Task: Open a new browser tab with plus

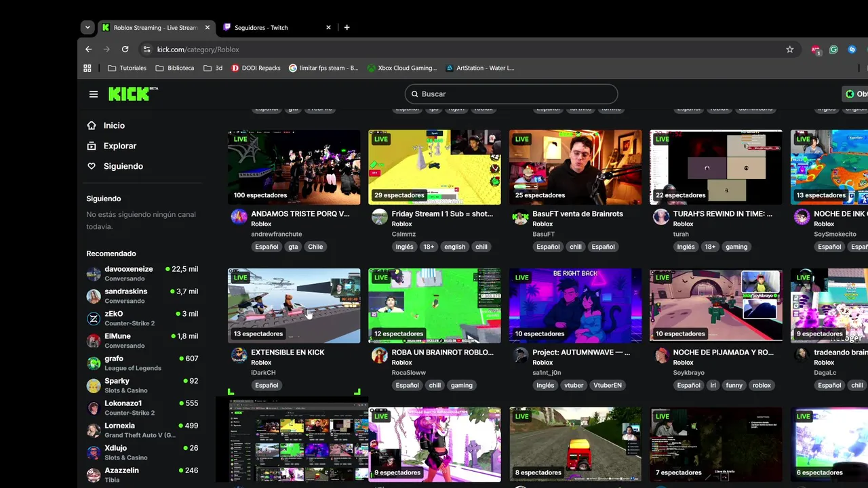Action: coord(347,28)
